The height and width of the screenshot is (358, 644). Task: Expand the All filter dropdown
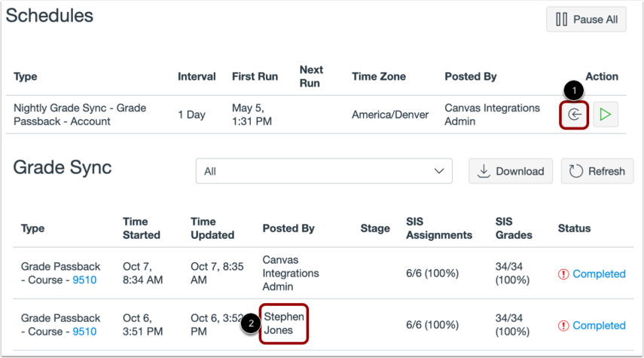[324, 171]
